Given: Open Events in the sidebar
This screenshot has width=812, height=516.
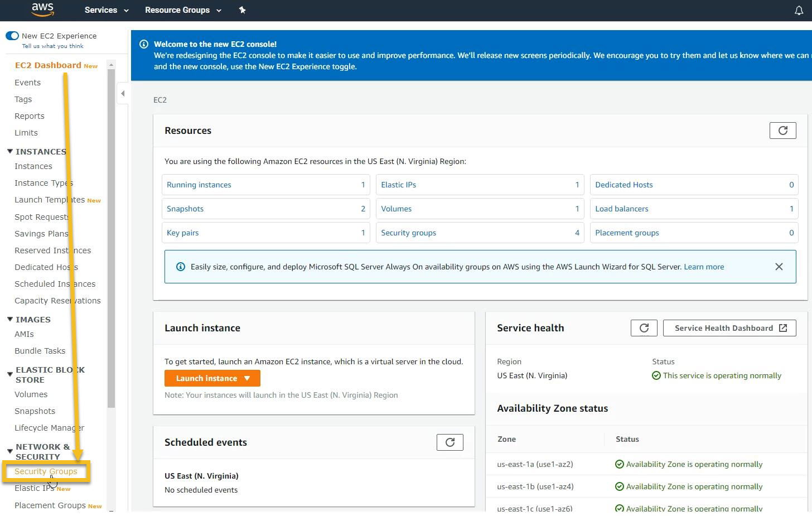Looking at the screenshot, I should pos(27,83).
